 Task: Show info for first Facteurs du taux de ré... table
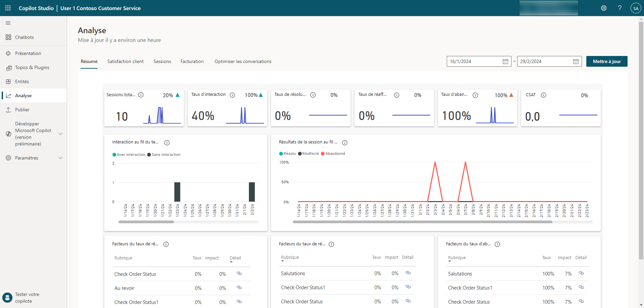[166, 244]
